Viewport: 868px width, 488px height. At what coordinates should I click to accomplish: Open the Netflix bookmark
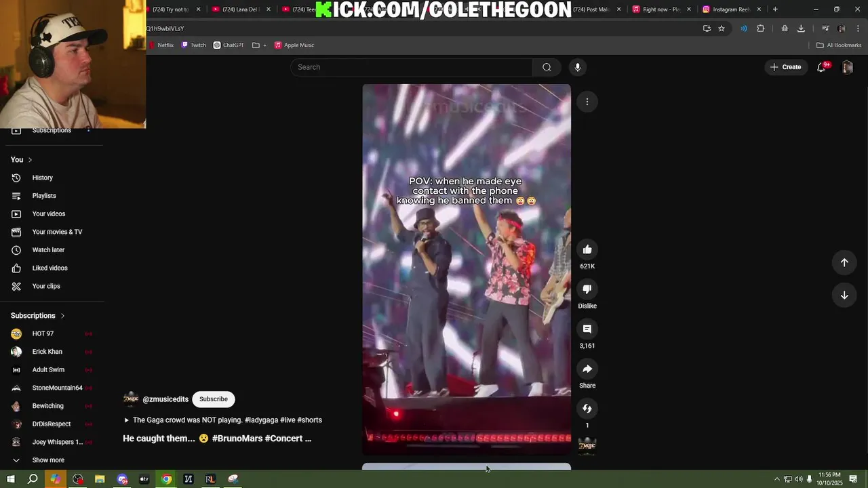(161, 45)
